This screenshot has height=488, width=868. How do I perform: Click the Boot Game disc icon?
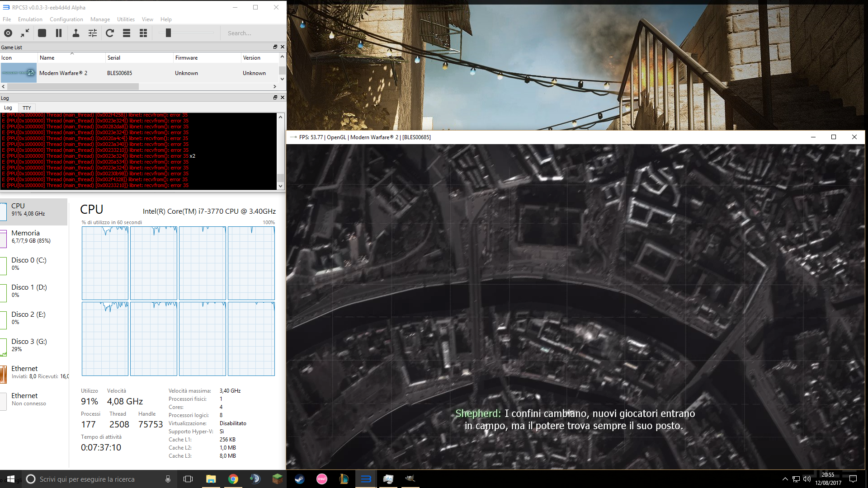[8, 33]
